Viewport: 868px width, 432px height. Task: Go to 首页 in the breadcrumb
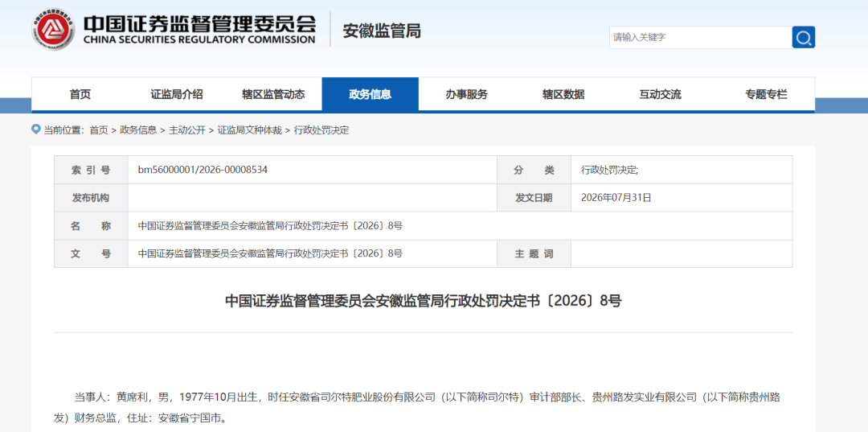point(99,130)
